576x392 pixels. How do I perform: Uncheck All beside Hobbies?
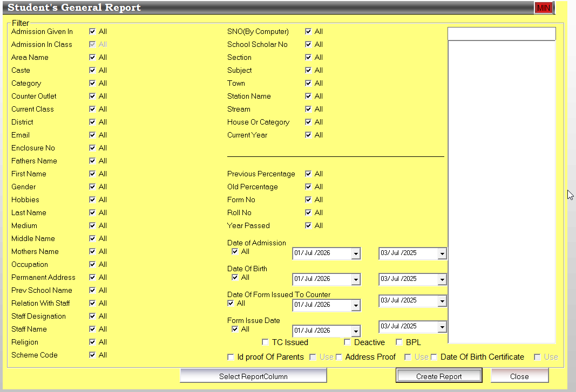tap(92, 200)
